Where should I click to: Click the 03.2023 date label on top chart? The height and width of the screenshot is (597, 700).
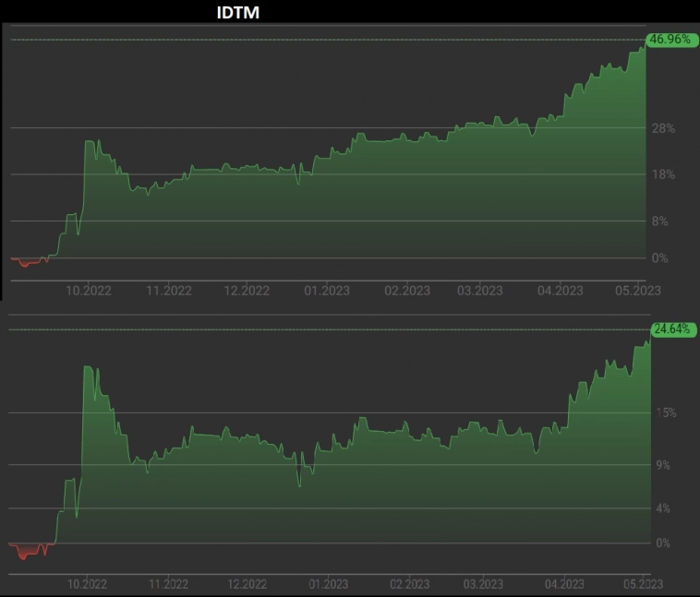tap(480, 291)
